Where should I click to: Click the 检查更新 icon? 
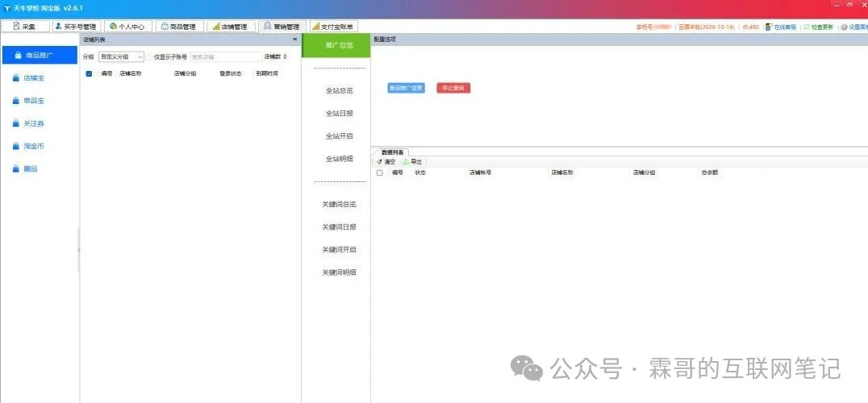tap(807, 27)
